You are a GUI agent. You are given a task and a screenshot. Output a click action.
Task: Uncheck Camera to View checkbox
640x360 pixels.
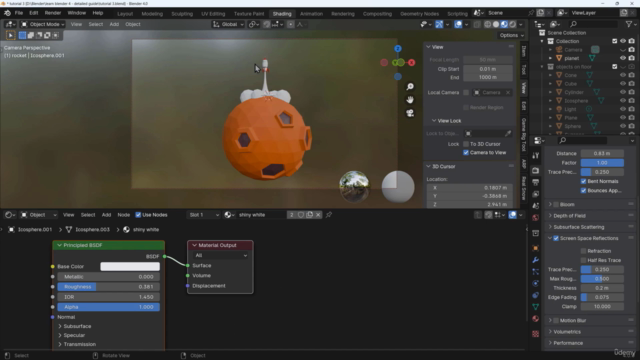click(x=466, y=153)
